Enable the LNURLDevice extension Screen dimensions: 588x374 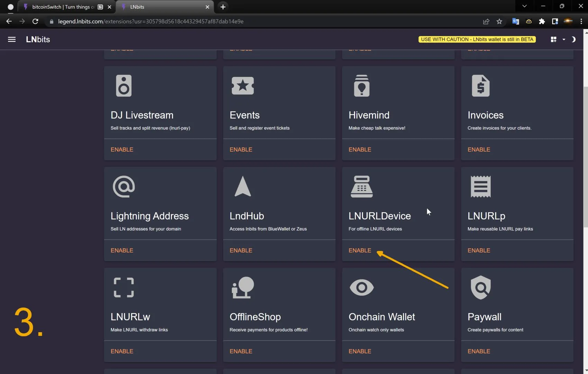360,250
